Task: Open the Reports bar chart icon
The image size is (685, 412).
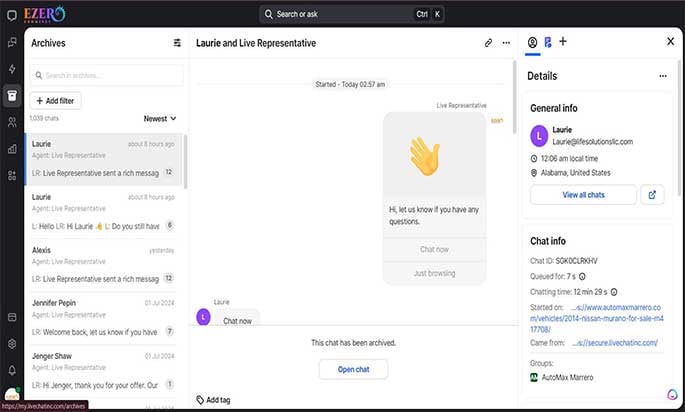Action: (x=12, y=149)
